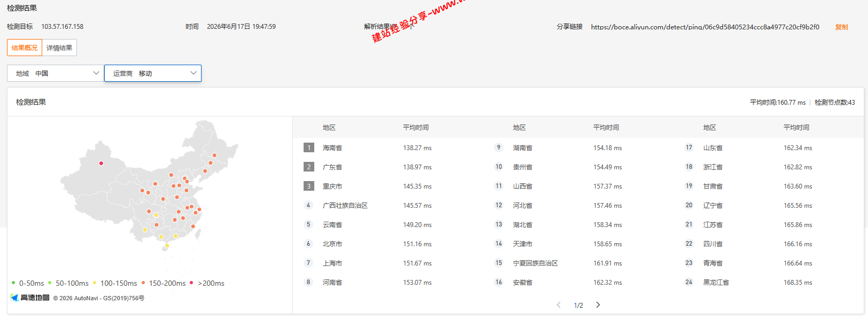Image resolution: width=868 pixels, height=320 pixels.
Task: Toggle the 150-200ms legend item
Action: tap(164, 283)
